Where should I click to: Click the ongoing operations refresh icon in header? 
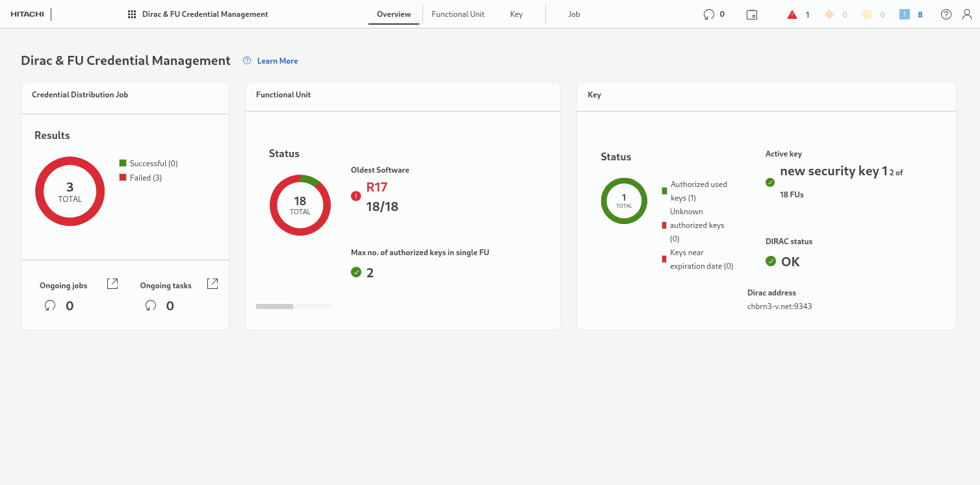click(x=709, y=14)
